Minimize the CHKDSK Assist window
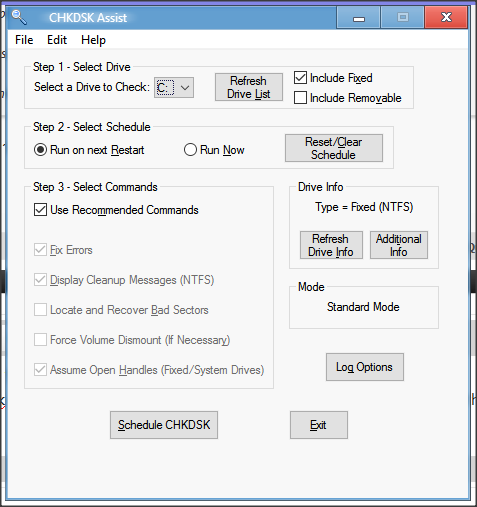Viewport: 477px width, 507px height. pyautogui.click(x=358, y=18)
